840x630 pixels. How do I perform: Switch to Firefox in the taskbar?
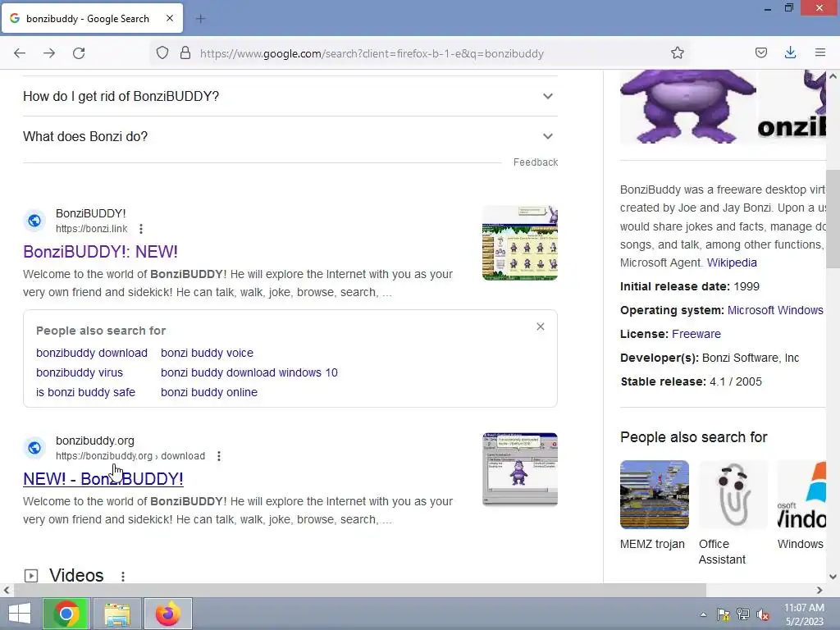pos(167,614)
